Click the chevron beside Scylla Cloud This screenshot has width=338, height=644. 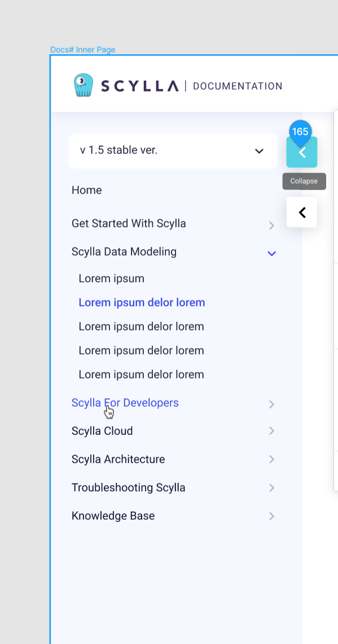coord(271,431)
